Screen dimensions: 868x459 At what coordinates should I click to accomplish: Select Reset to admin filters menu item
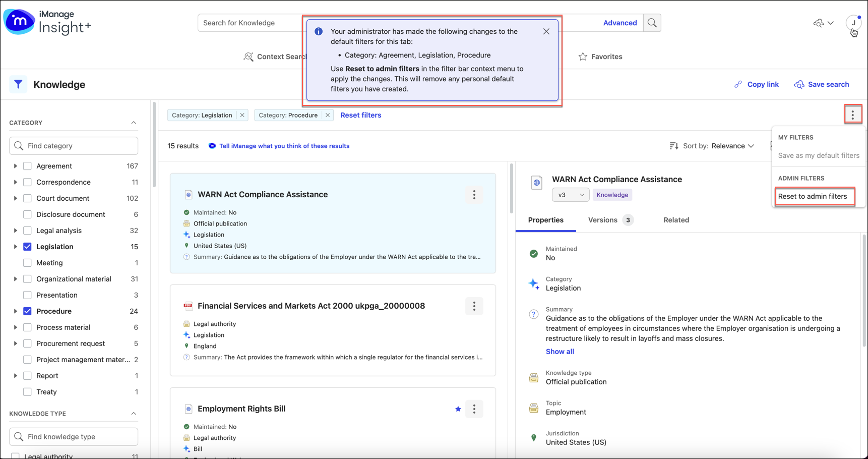[812, 196]
